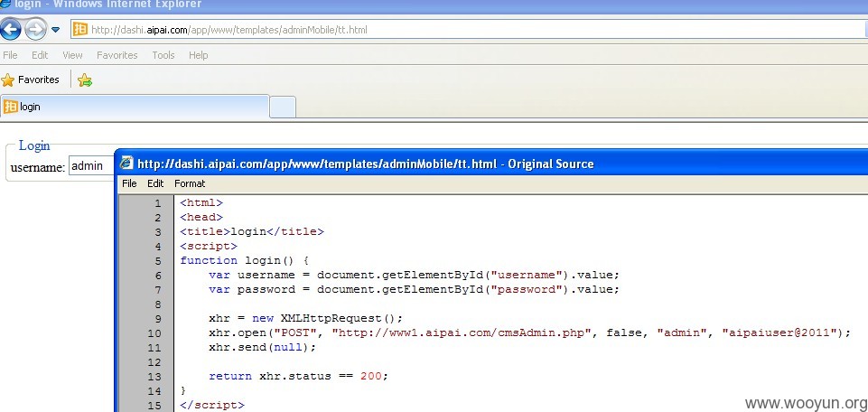The image size is (868, 412).
Task: Click the "return xhr.status == 200;" line
Action: coord(299,376)
